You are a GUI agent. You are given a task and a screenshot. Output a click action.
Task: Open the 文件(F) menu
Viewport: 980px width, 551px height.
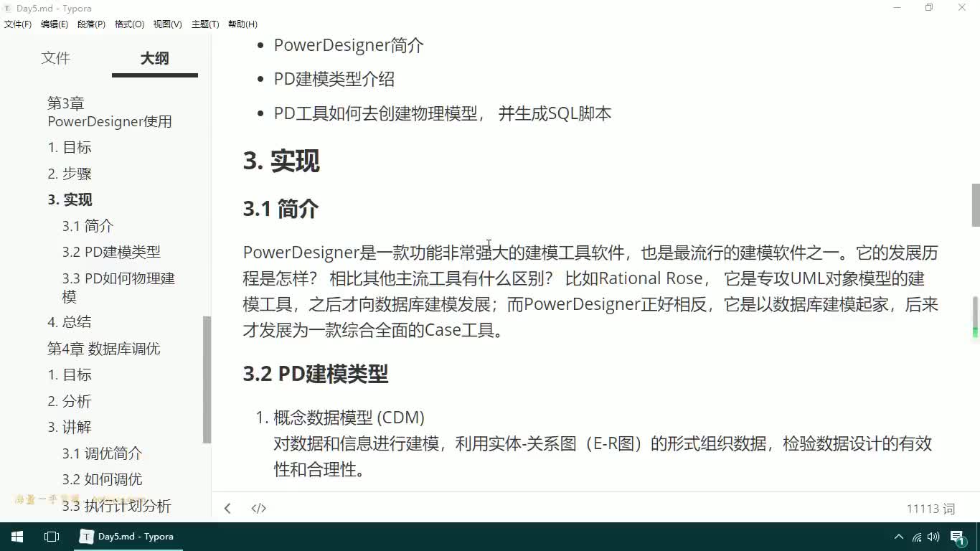pos(18,24)
